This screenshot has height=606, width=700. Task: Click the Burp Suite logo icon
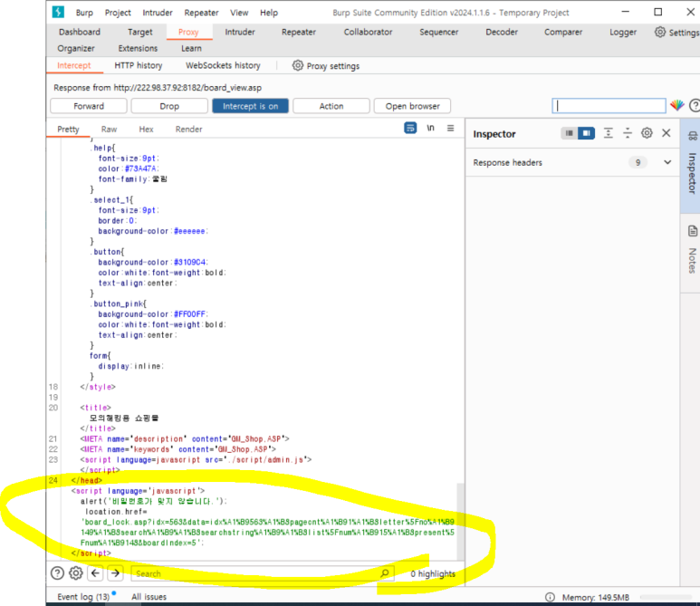tap(58, 12)
